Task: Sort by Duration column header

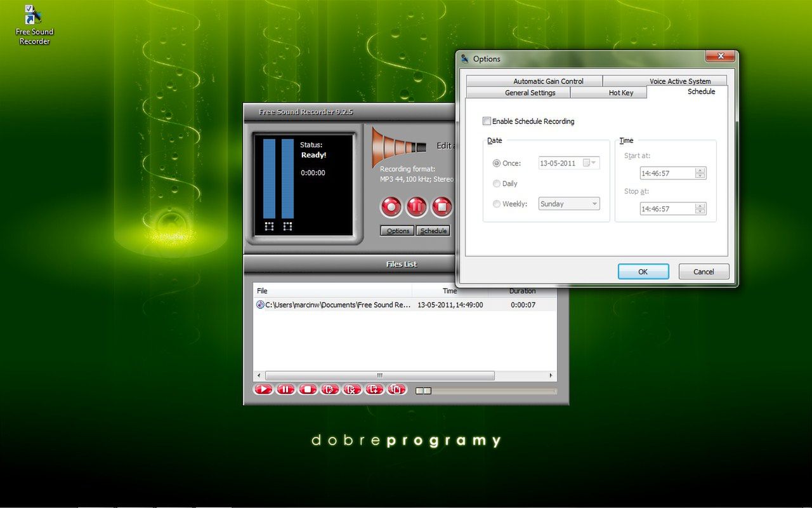Action: click(x=522, y=291)
